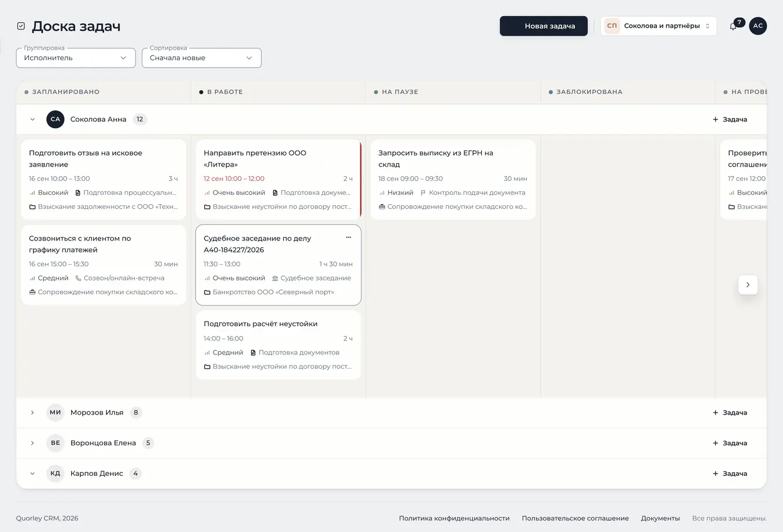783x532 pixels.
Task: Open the Сортировка dropdown set to Сначала новые
Action: click(201, 58)
